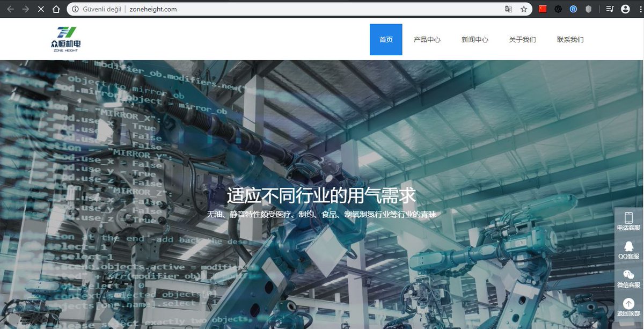Bookmark this page with the star icon
This screenshot has width=644, height=329.
coord(524,9)
